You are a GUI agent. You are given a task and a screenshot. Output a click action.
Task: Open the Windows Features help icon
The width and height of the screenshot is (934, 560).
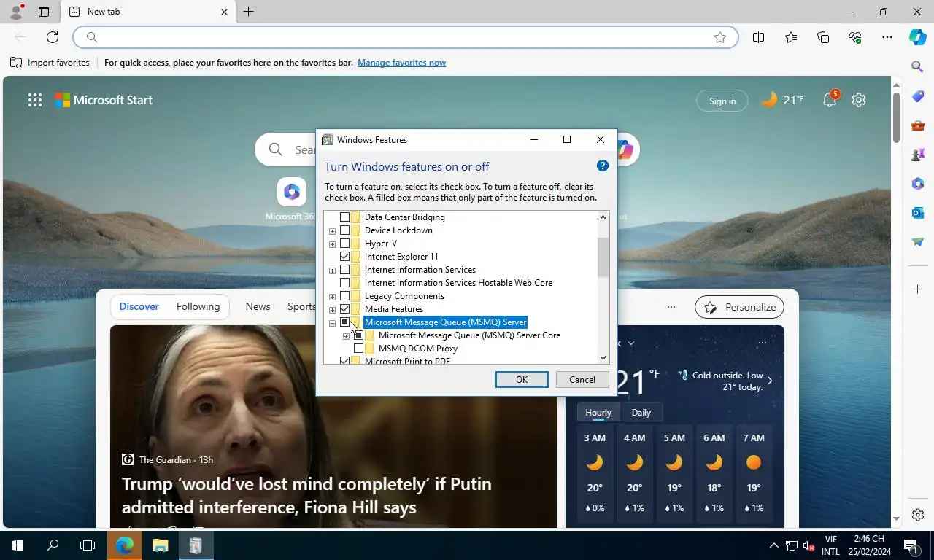click(x=603, y=166)
